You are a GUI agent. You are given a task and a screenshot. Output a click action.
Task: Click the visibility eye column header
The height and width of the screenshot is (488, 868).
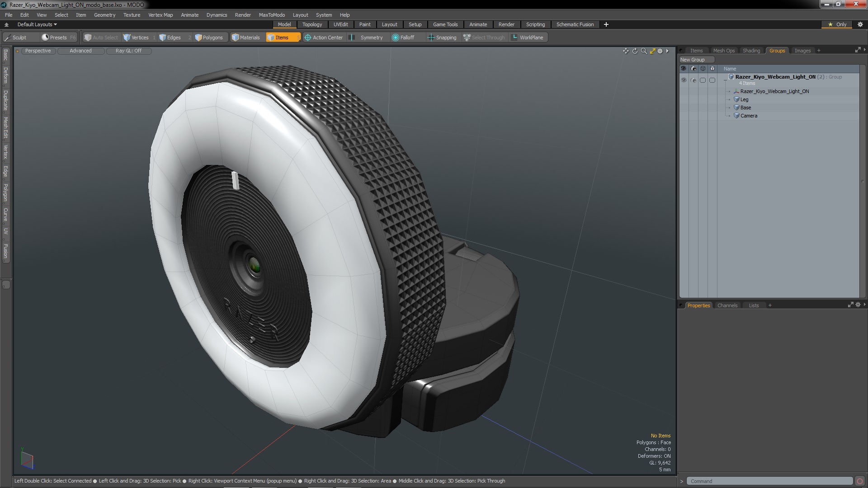click(684, 69)
